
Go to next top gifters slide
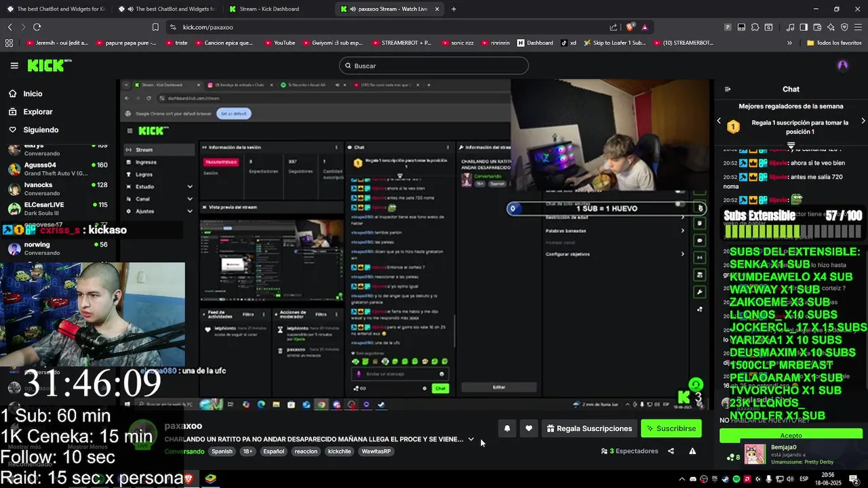(863, 121)
